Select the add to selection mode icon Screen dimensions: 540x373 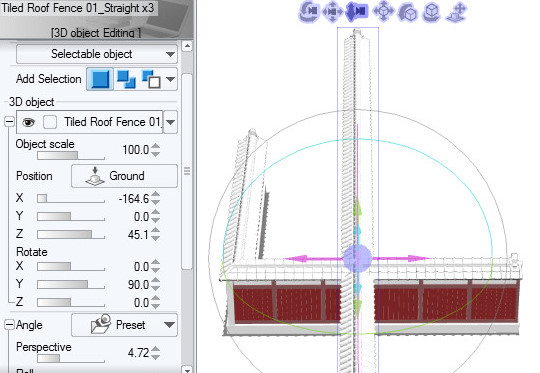pyautogui.click(x=126, y=79)
